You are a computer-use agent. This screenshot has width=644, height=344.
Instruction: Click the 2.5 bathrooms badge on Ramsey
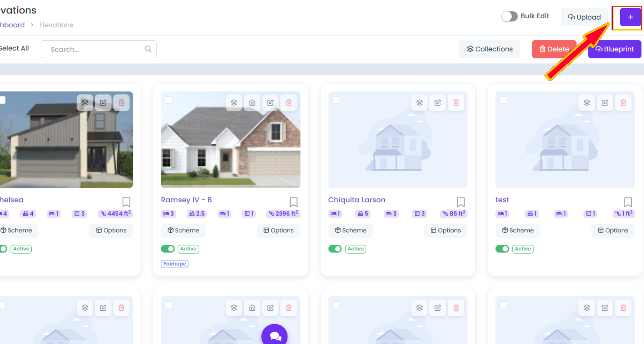tap(197, 213)
